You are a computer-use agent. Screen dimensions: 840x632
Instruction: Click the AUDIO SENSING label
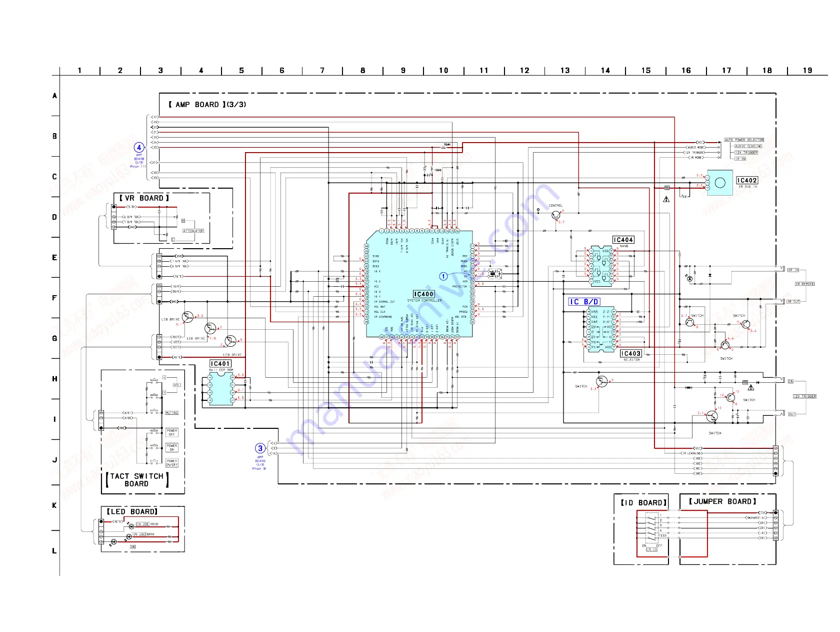click(x=748, y=147)
